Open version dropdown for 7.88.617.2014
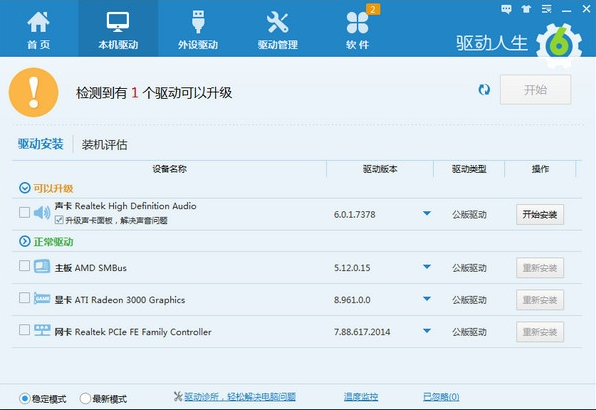The width and height of the screenshot is (596, 410). 427,331
